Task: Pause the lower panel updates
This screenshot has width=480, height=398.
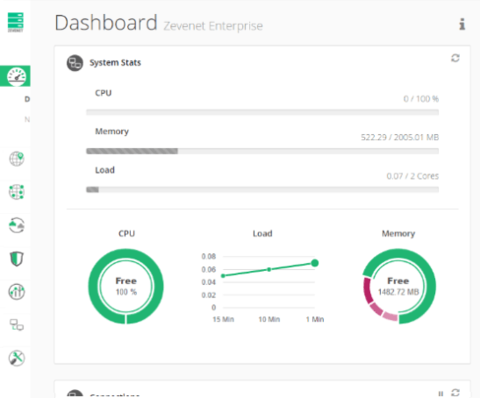Action: tap(441, 394)
